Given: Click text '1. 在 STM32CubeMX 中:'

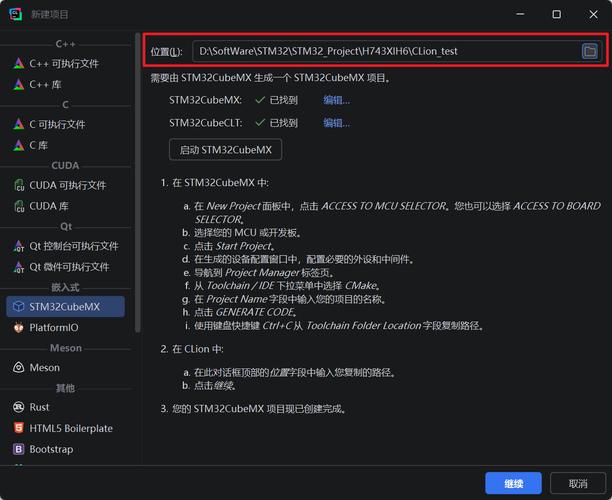Looking at the screenshot, I should point(215,183).
